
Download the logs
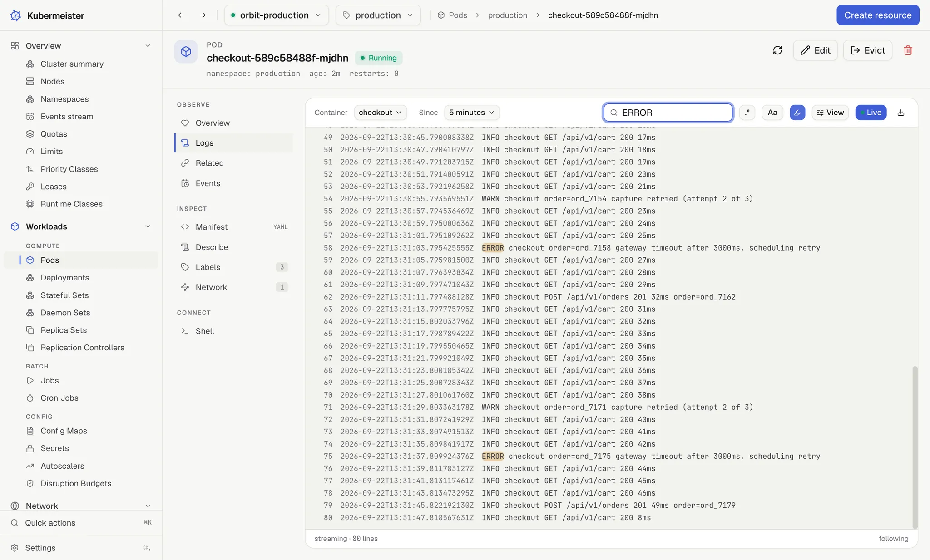[x=901, y=113]
